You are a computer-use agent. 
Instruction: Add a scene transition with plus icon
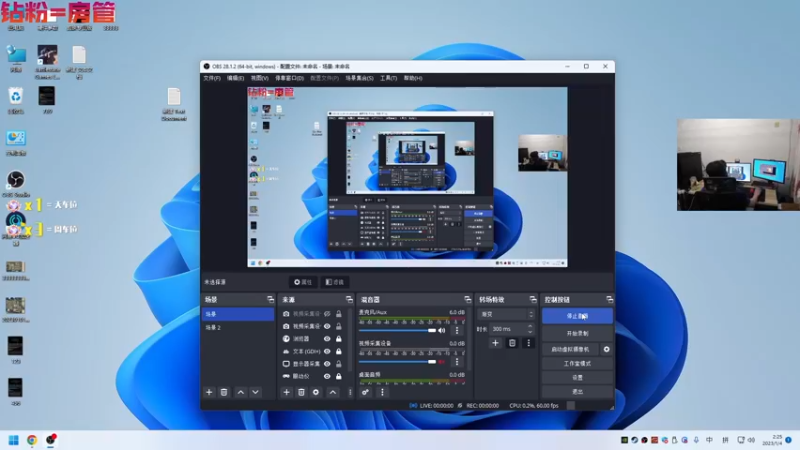[x=495, y=343]
